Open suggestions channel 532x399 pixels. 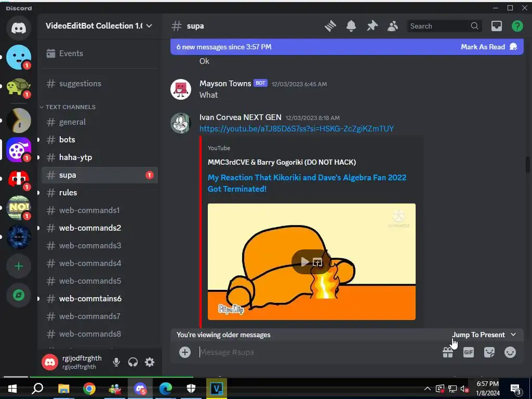[x=100, y=84]
